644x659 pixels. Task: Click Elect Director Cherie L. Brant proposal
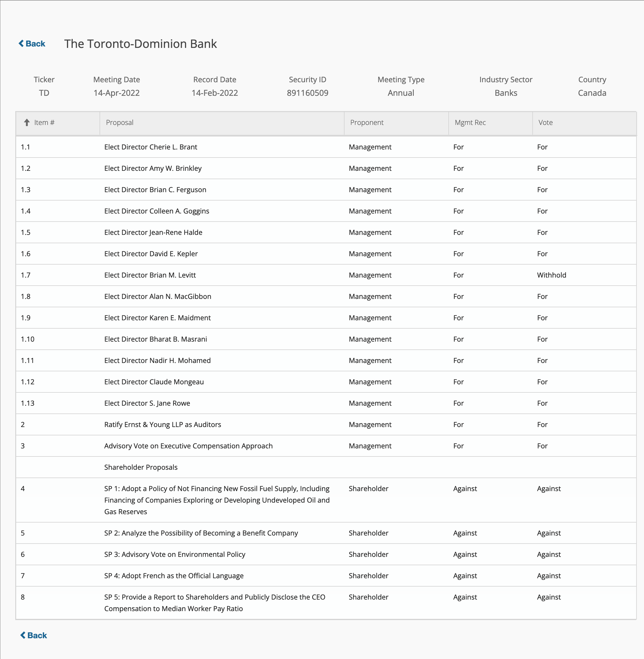(x=151, y=147)
